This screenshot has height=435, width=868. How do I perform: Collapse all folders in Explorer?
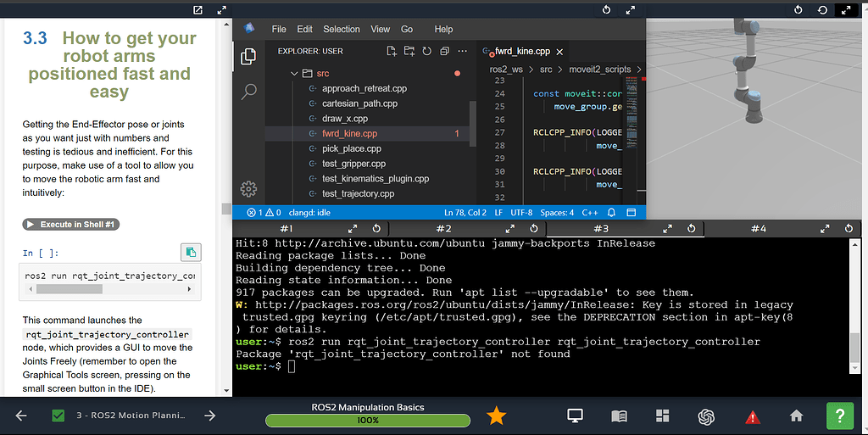click(445, 51)
